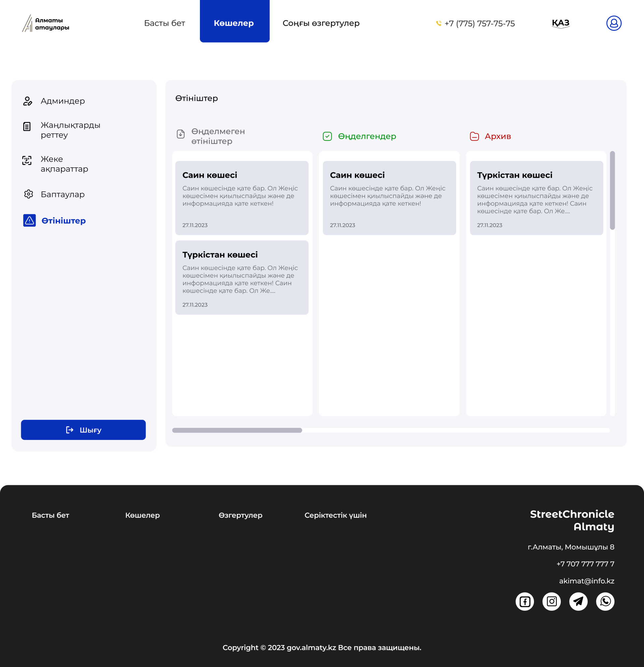Click the Facebook icon in footer

[525, 601]
